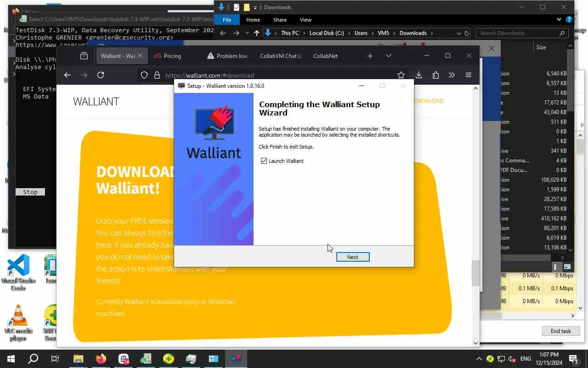Click Firefox back arrow button
The width and height of the screenshot is (588, 368).
point(68,75)
